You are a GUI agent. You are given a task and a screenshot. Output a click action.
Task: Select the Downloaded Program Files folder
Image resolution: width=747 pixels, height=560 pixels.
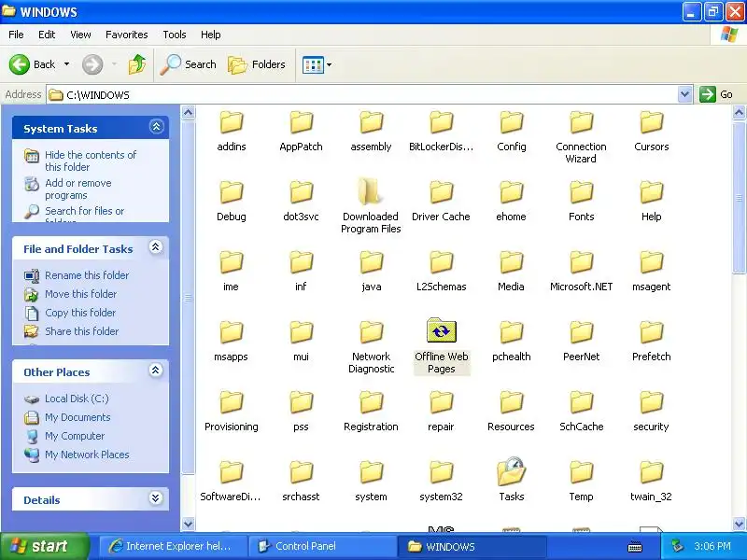click(371, 204)
